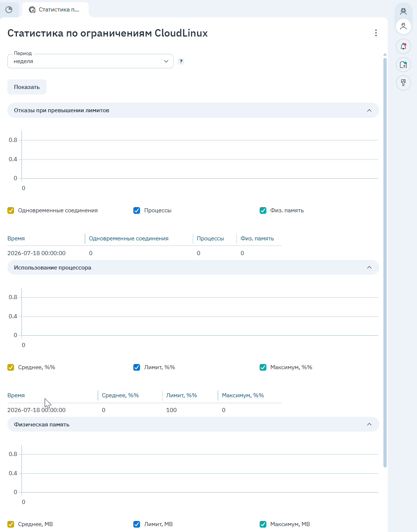Click the question mark help icon
Image resolution: width=417 pixels, height=532 pixels.
point(181,61)
